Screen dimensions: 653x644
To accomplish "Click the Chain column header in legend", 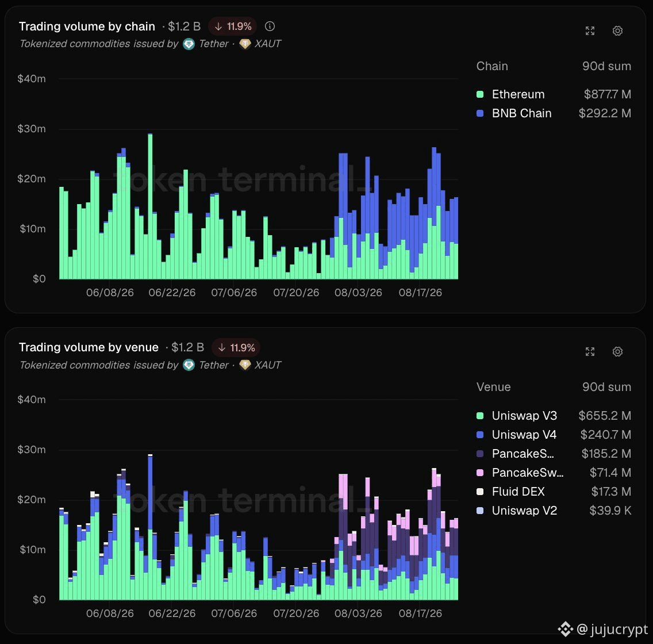I will [x=492, y=66].
